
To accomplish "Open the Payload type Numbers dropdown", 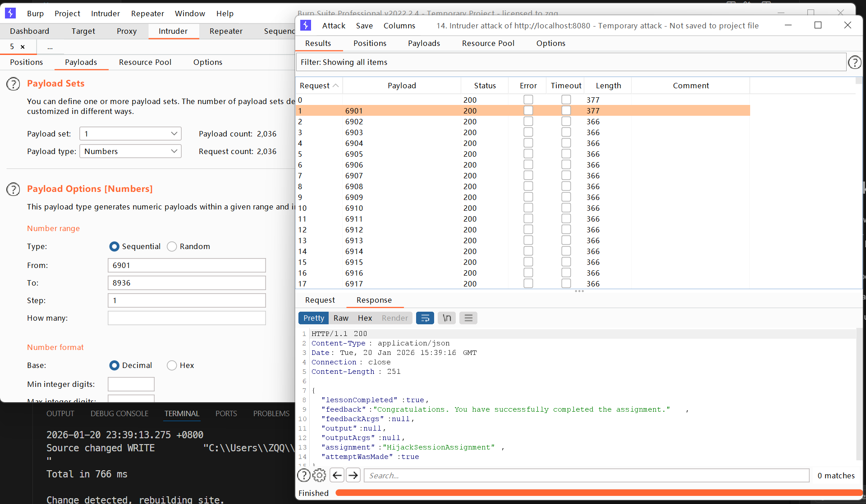I will 130,151.
